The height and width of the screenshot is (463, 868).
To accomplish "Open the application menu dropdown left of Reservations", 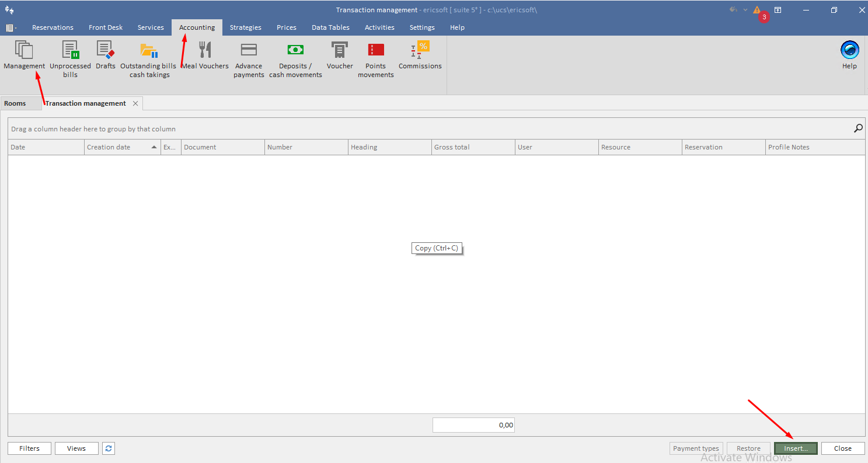I will coord(11,27).
